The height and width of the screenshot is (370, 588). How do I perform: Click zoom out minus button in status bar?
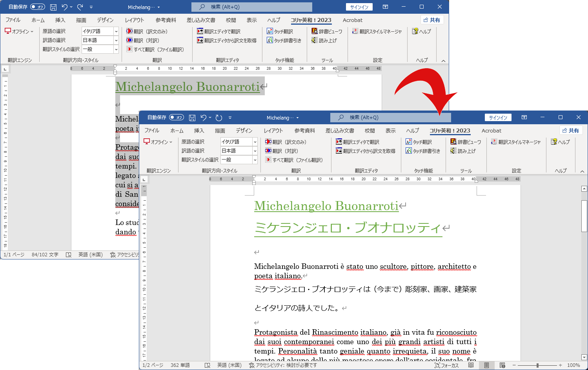click(x=514, y=365)
